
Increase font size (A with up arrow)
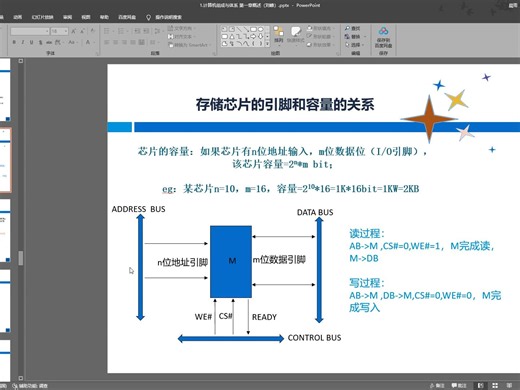tap(74, 31)
